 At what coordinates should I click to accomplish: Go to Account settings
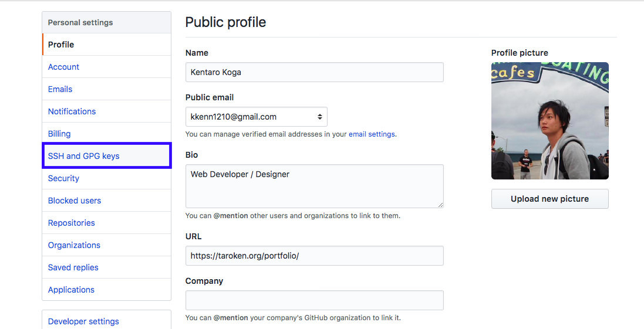(63, 67)
